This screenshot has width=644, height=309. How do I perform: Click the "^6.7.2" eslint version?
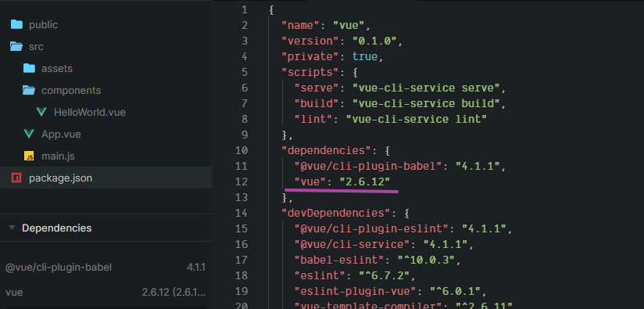[385, 275]
